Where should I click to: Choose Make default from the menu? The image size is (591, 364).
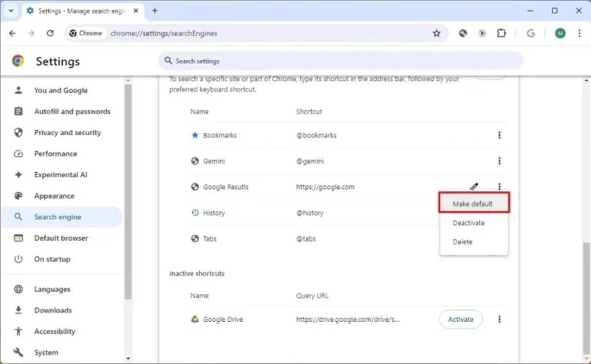(474, 204)
